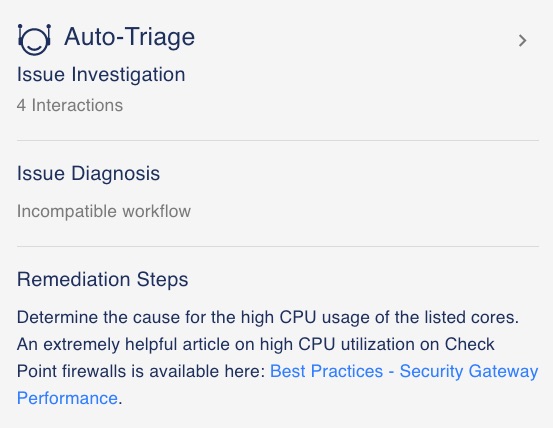The image size is (553, 428).
Task: Click the Determine the cause sentence
Action: tap(268, 317)
